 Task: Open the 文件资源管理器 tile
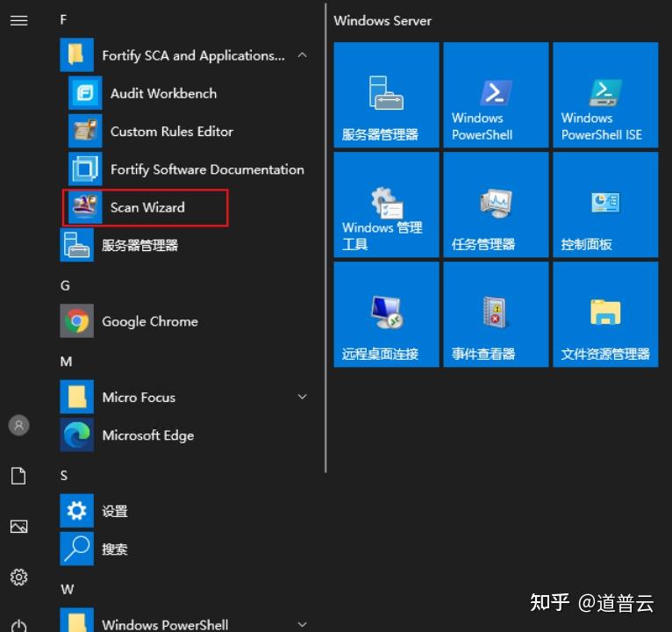tap(605, 314)
